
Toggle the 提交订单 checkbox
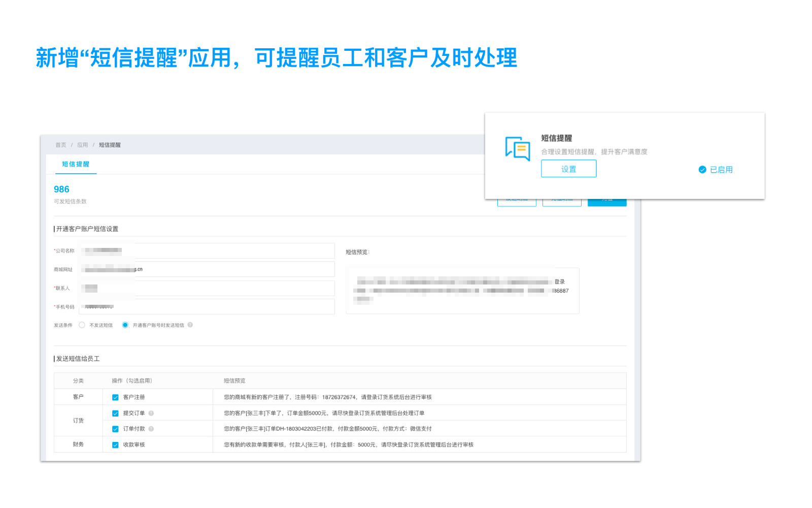[115, 414]
